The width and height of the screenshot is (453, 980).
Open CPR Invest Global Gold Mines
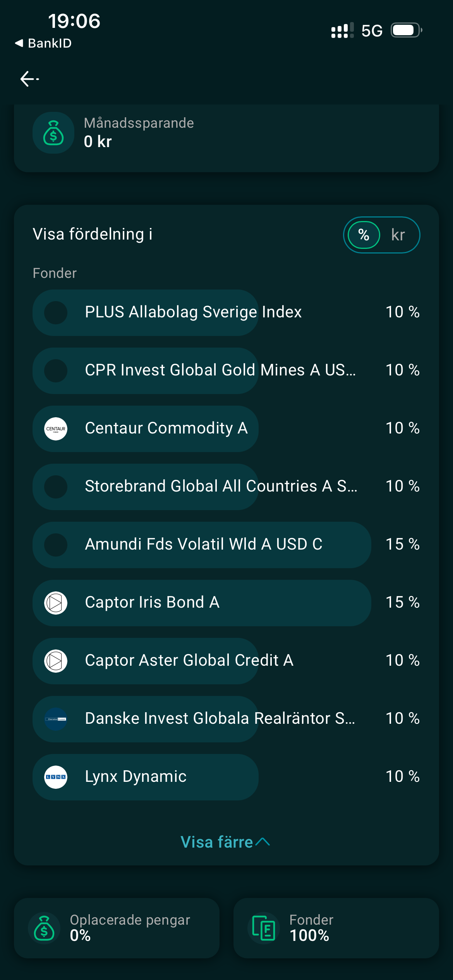pos(220,370)
